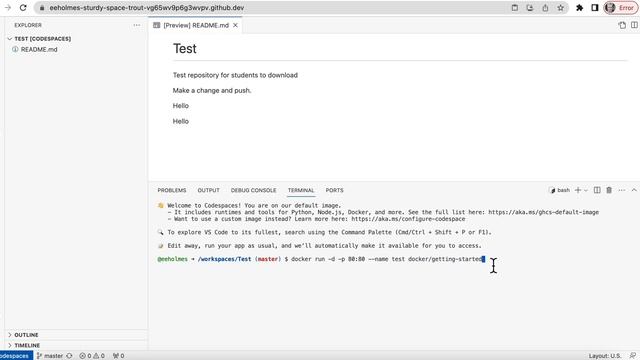
Task: Kill terminal with the trash icon
Action: (609, 190)
